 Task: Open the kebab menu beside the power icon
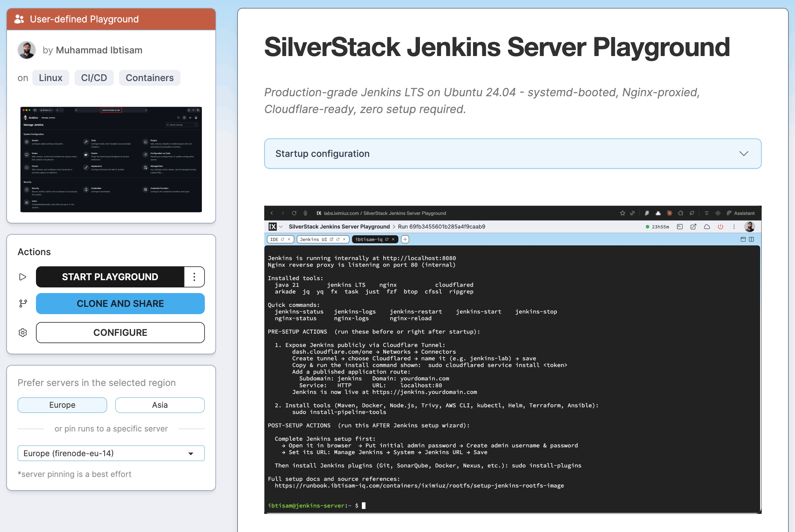click(x=734, y=227)
